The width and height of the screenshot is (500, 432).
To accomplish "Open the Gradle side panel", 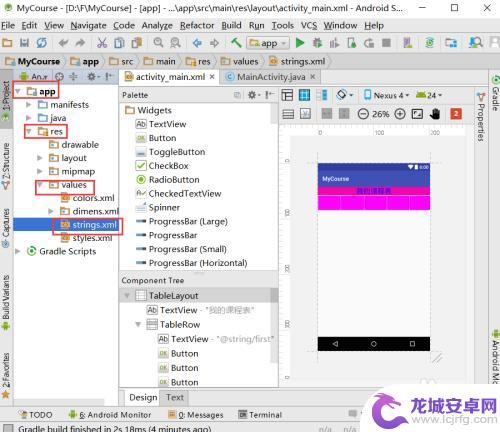I will tap(495, 94).
